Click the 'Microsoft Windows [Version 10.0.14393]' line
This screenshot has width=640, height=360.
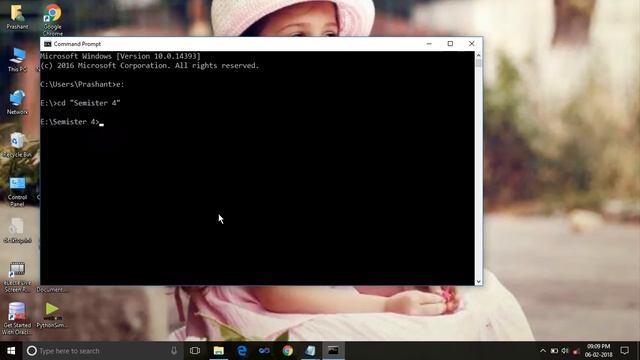point(120,56)
